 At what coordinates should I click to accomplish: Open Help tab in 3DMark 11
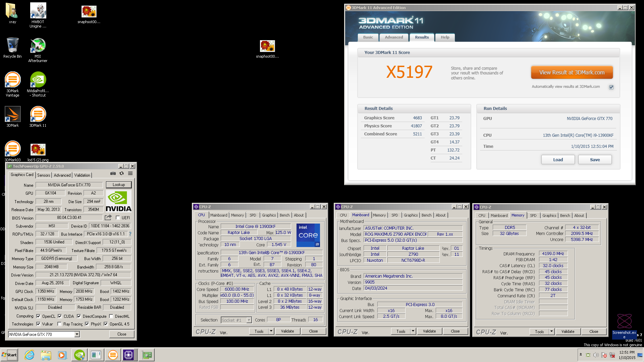[445, 37]
